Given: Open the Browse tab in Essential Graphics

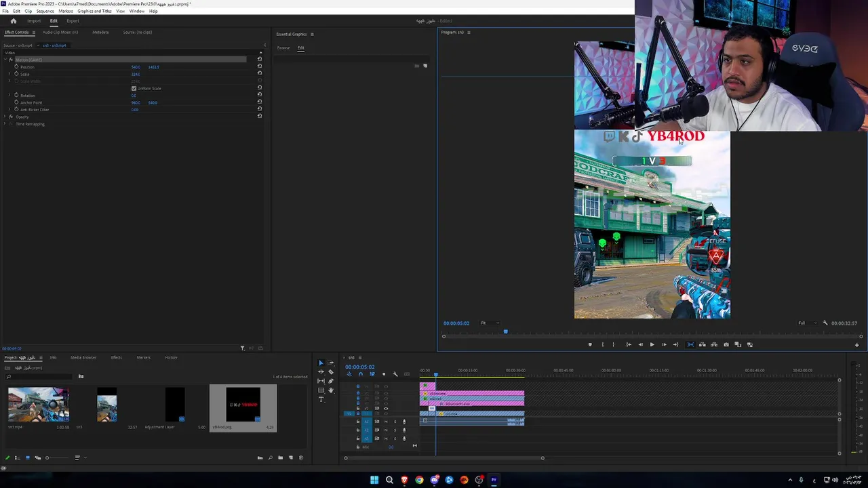Looking at the screenshot, I should coord(283,48).
